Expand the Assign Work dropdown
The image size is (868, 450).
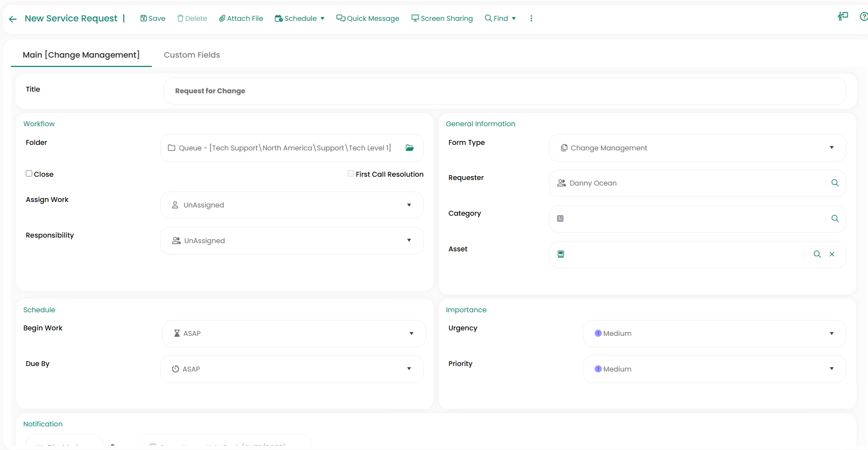292,205
